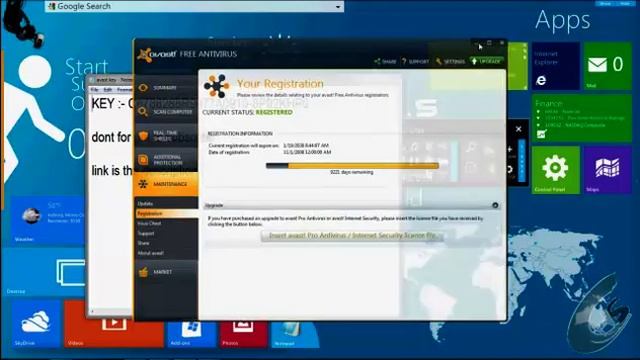Click the avast logo in the title bar
The image size is (640, 360).
click(157, 54)
